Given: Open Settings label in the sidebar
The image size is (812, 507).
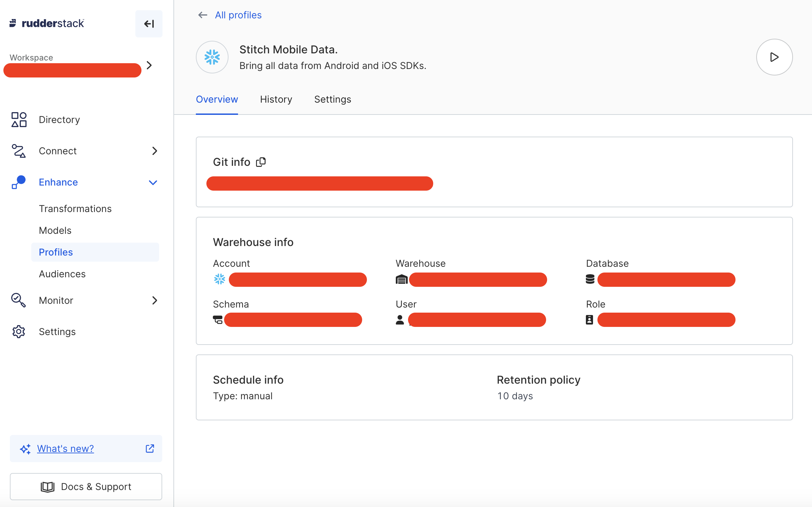Looking at the screenshot, I should pos(57,332).
